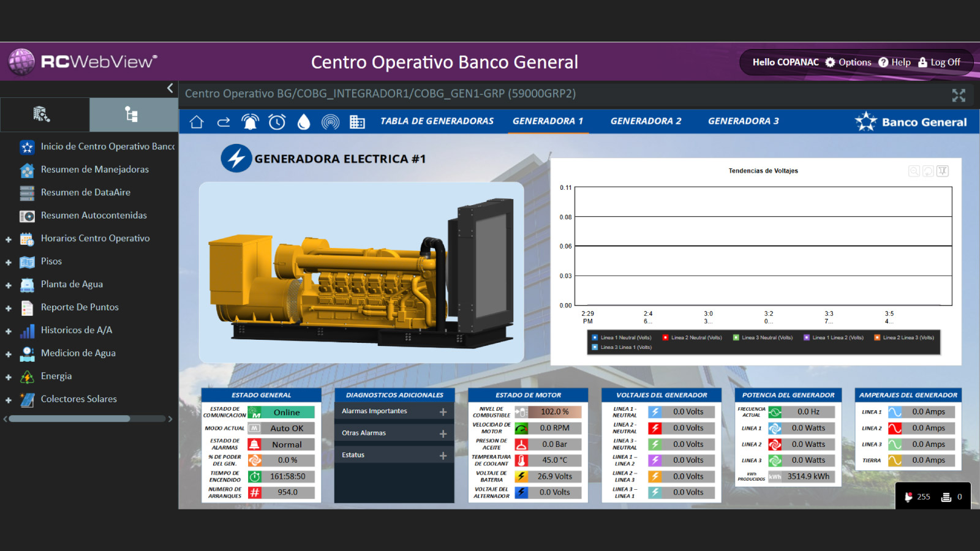Click the Voltaje de Bateria yellow bolt icon
This screenshot has height=551, width=980.
521,476
